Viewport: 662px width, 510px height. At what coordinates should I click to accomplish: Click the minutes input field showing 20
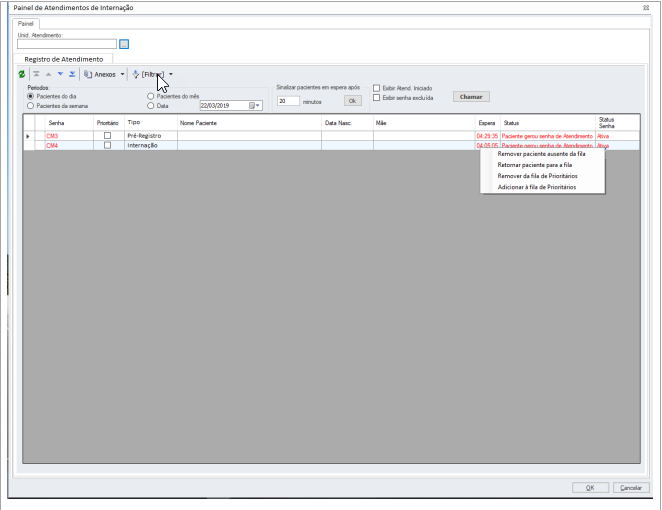click(x=288, y=101)
